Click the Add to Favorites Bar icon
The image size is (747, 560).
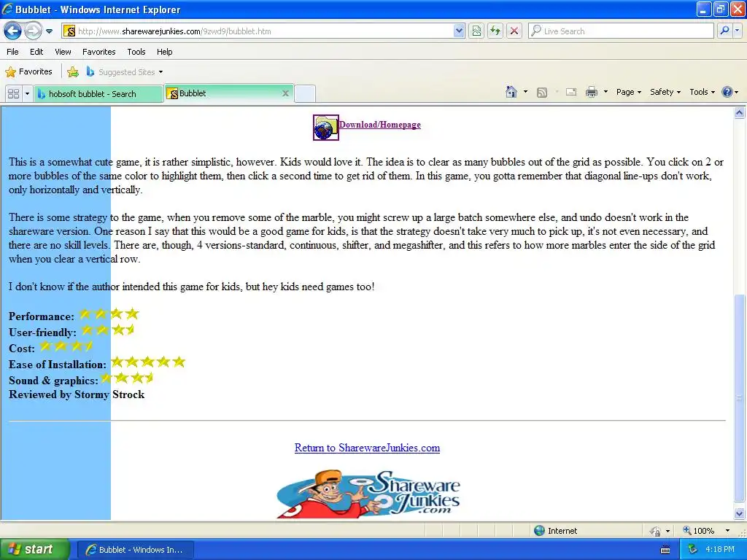tap(73, 72)
